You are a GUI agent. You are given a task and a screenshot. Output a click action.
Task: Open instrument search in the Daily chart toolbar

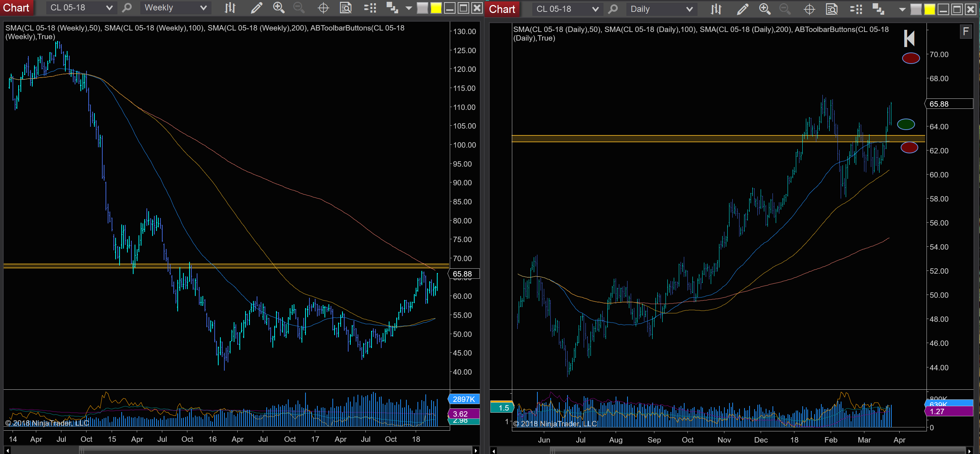point(613,9)
